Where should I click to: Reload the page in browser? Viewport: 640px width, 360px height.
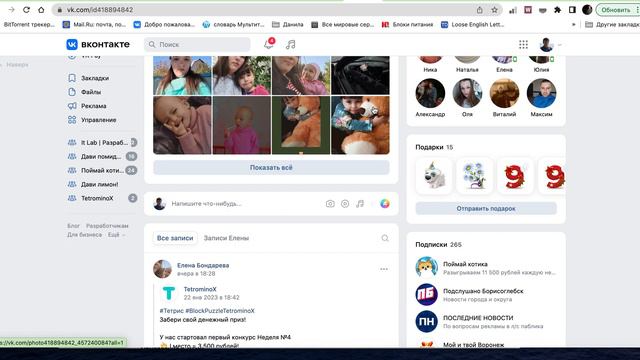(x=26, y=10)
